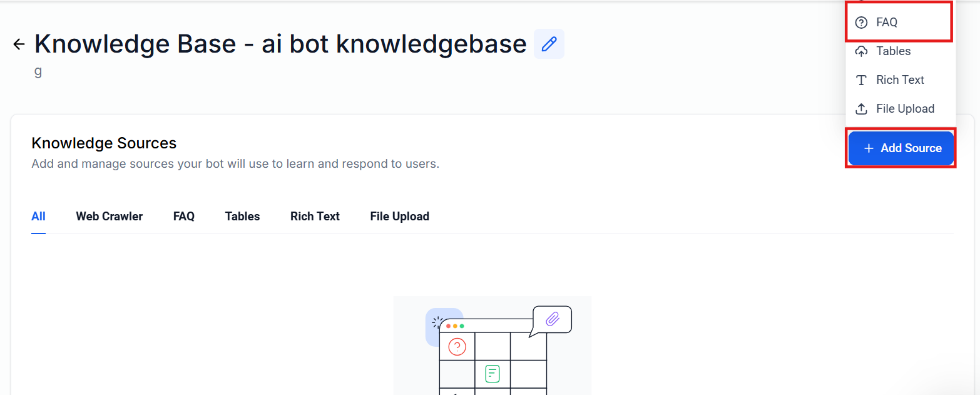Pick Rich Text in the source dropdown
980x395 pixels.
point(900,80)
